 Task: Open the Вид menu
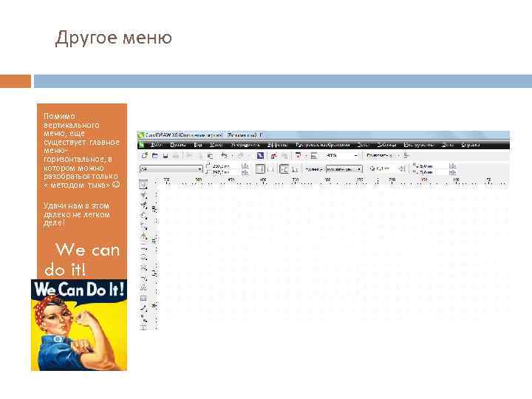[x=198, y=145]
